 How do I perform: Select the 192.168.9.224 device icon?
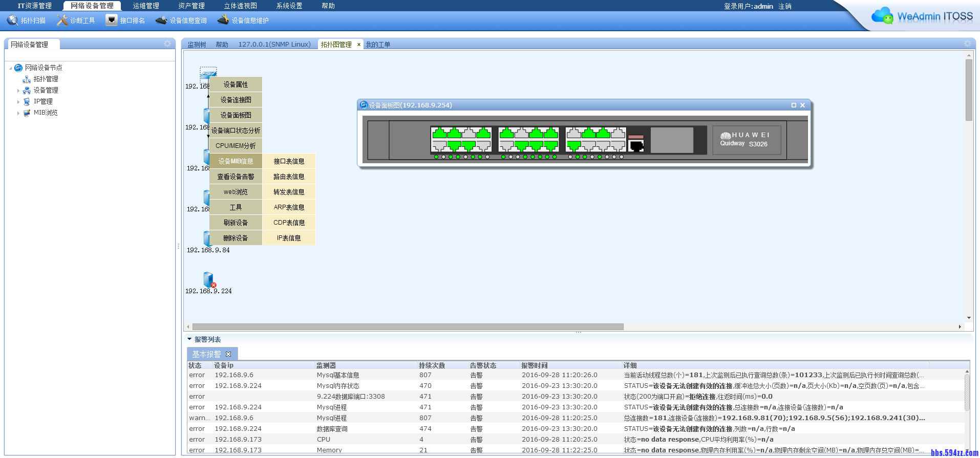[208, 279]
